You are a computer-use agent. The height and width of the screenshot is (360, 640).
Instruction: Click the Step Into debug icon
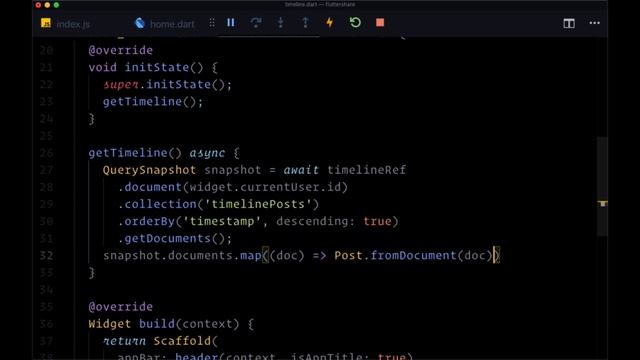click(280, 22)
